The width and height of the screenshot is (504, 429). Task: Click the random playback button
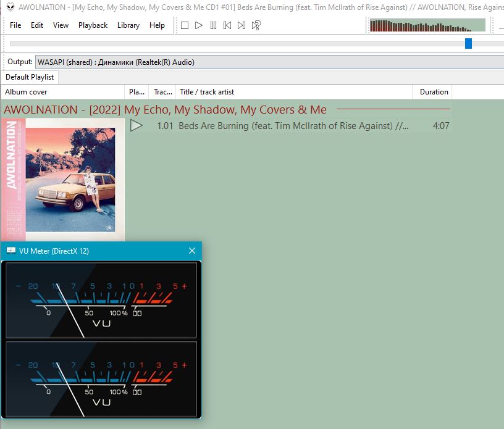click(256, 25)
